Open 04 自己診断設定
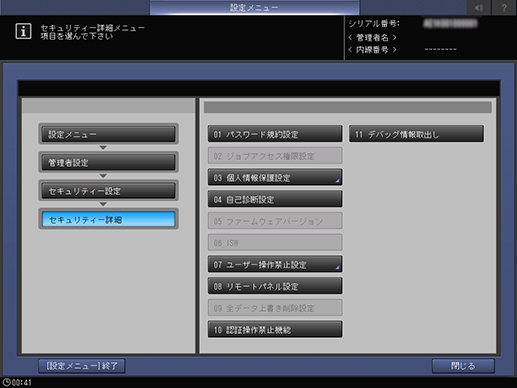The height and width of the screenshot is (388, 517). 275,199
